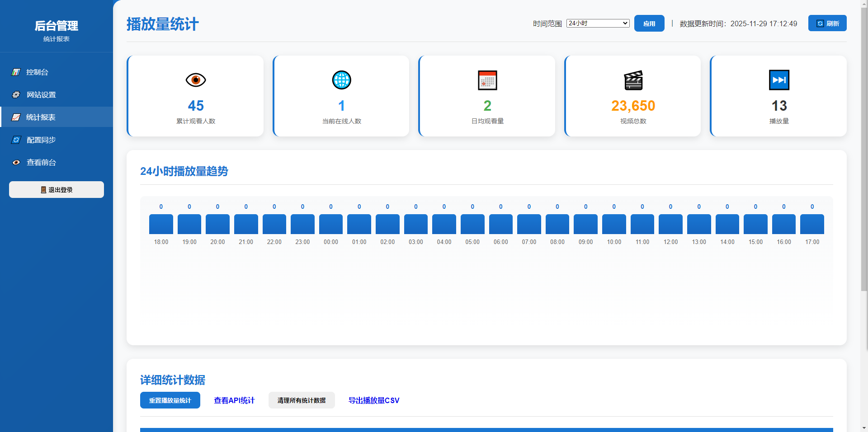
Task: Click the calendar icon for daily average views
Action: point(487,80)
